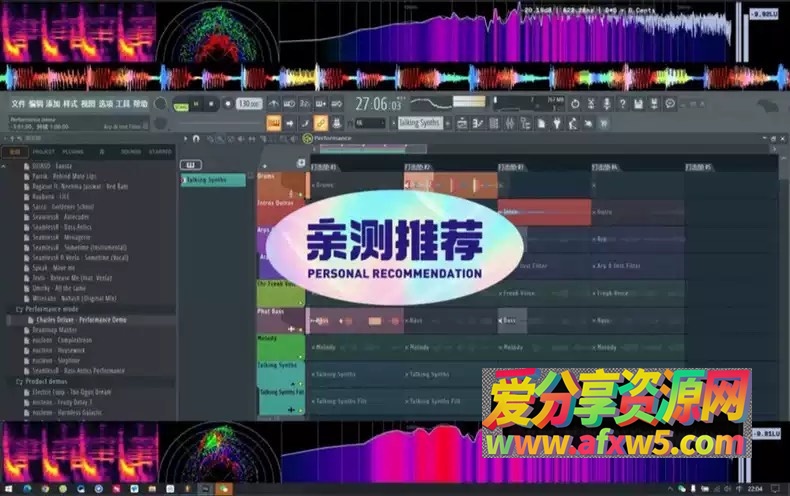790x496 pixels.
Task: Toggle the loop recording icon
Action: (337, 104)
